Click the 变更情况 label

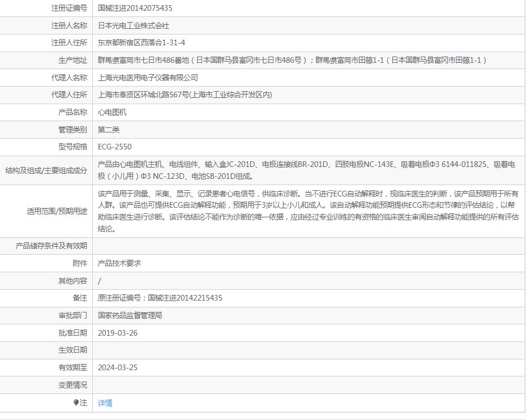(73, 385)
